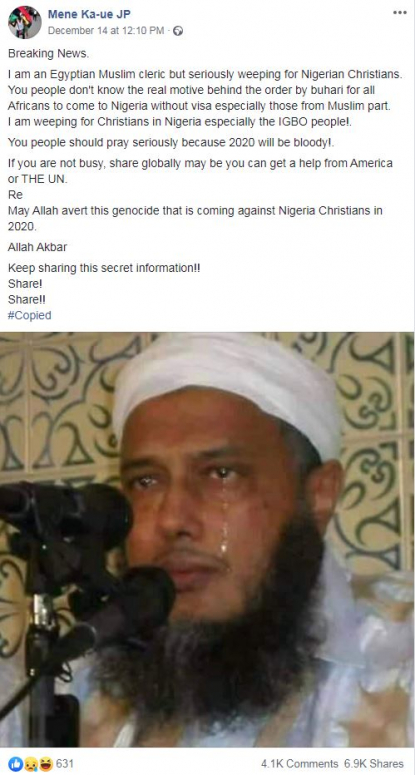Click the 'May Allah avert this genocide' sentence
This screenshot has width=415, height=775.
tap(195, 218)
